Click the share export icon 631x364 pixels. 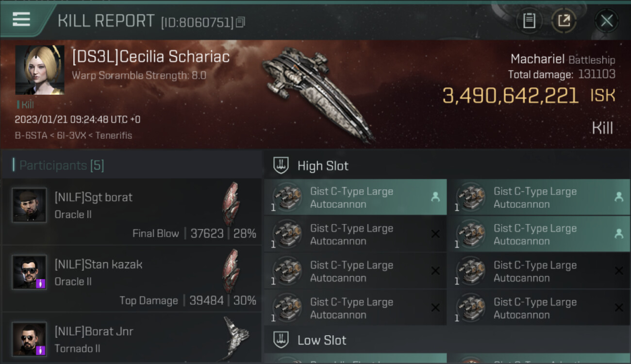click(564, 20)
